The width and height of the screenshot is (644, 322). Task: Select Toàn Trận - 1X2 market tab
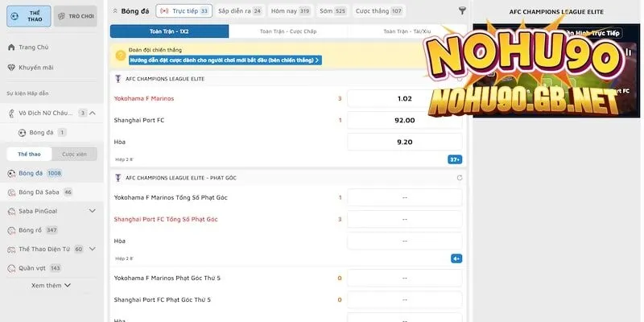tap(169, 31)
